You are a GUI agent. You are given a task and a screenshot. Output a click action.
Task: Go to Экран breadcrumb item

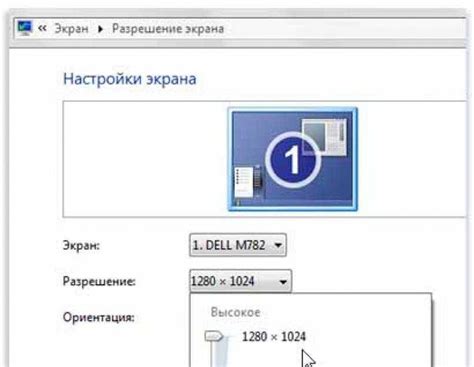click(71, 29)
